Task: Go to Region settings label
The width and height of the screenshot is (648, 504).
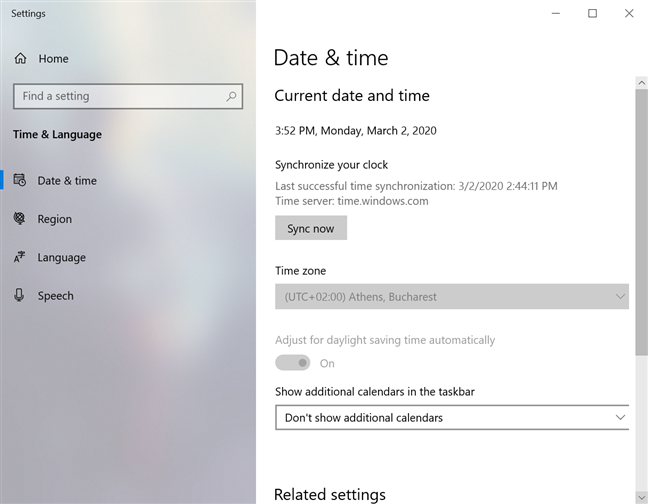Action: [x=55, y=219]
